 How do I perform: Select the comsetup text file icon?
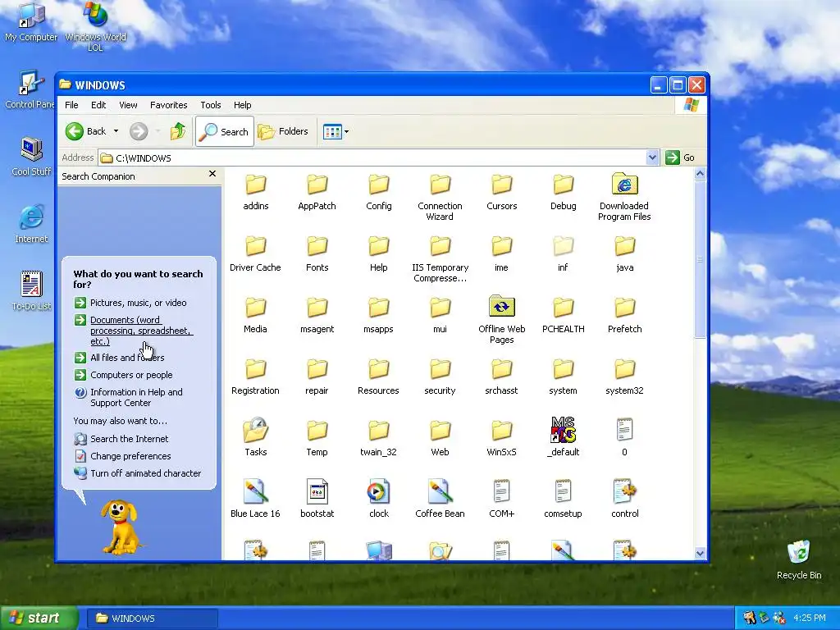563,491
